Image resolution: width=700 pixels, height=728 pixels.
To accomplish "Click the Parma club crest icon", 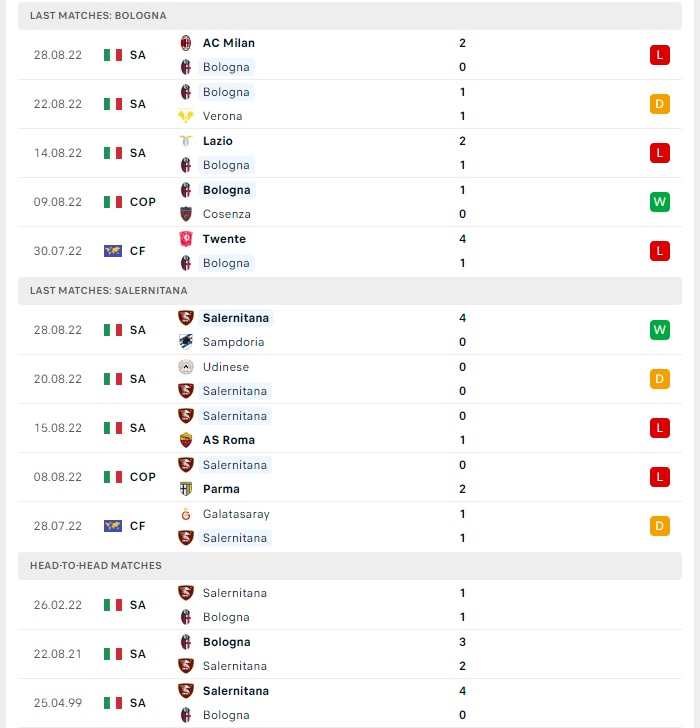I will (186, 488).
